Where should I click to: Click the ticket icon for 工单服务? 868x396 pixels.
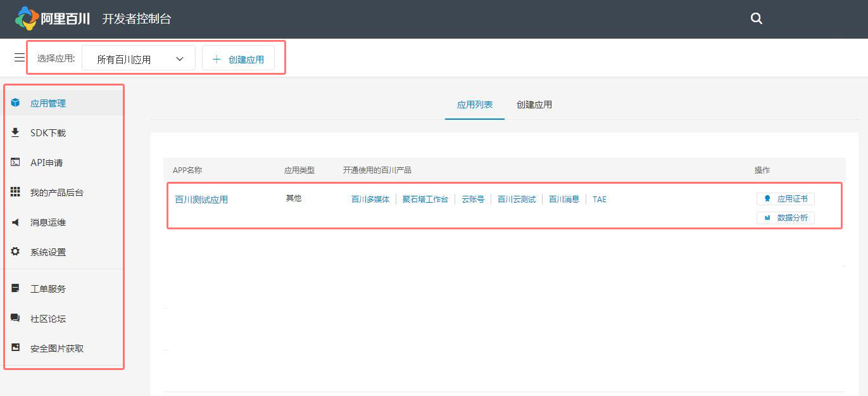click(15, 288)
